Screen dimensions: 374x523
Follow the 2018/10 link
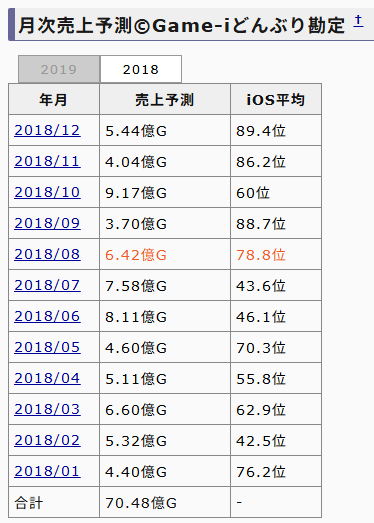click(x=47, y=192)
